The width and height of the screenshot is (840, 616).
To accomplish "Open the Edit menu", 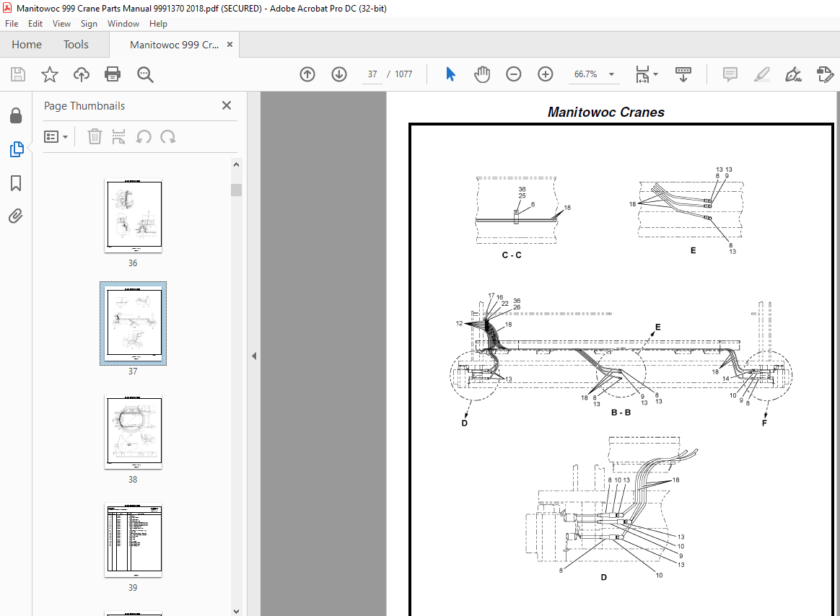I will pyautogui.click(x=35, y=24).
